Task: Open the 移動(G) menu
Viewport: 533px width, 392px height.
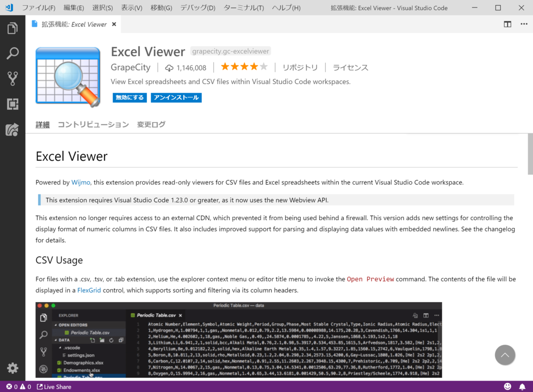Action: [161, 7]
